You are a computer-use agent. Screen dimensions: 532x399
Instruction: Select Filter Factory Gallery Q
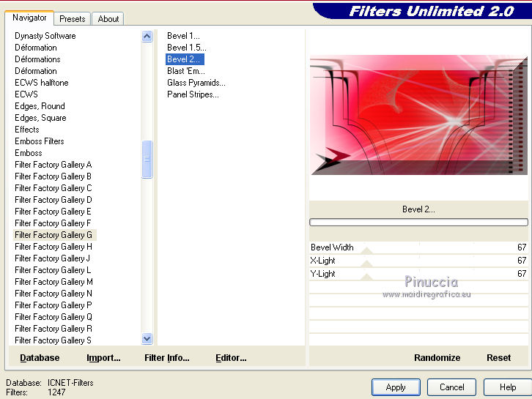pyautogui.click(x=53, y=317)
